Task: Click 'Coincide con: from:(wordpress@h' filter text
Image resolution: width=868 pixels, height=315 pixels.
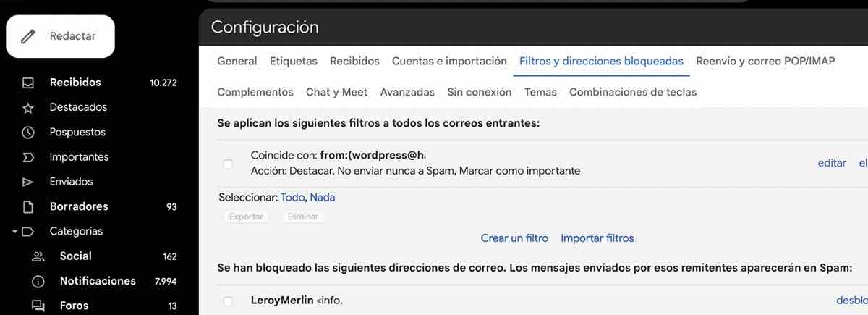Action: pyautogui.click(x=338, y=155)
